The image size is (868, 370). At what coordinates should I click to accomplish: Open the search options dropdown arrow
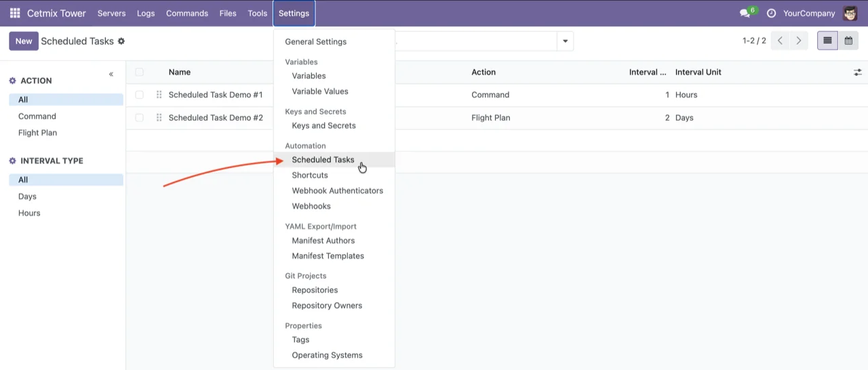565,41
